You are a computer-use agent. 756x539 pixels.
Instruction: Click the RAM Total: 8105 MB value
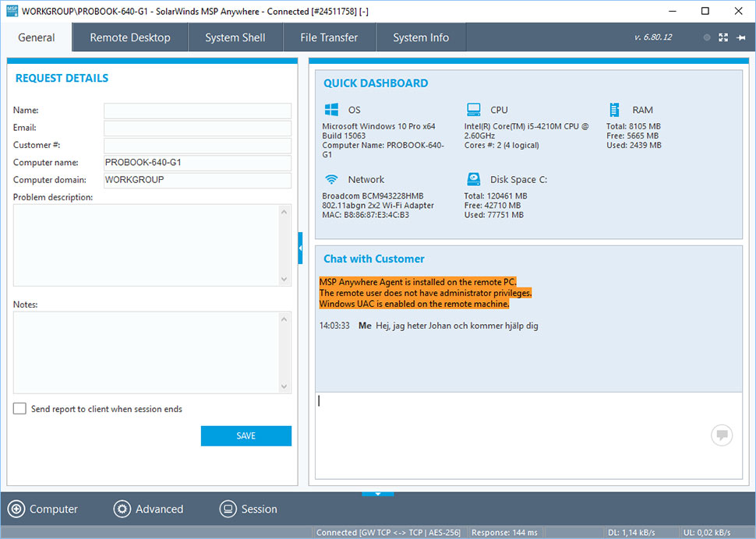[634, 126]
